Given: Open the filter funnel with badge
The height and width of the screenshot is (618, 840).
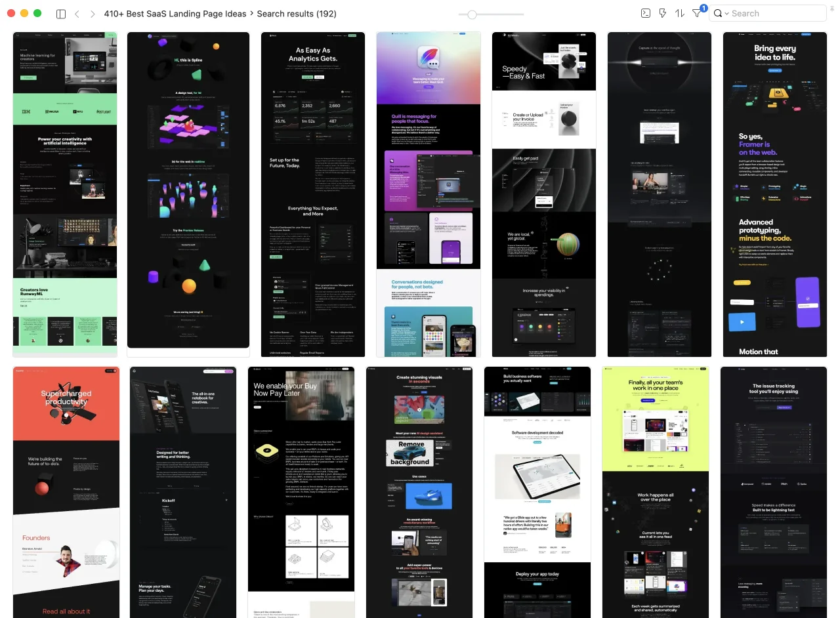Looking at the screenshot, I should click(x=697, y=13).
